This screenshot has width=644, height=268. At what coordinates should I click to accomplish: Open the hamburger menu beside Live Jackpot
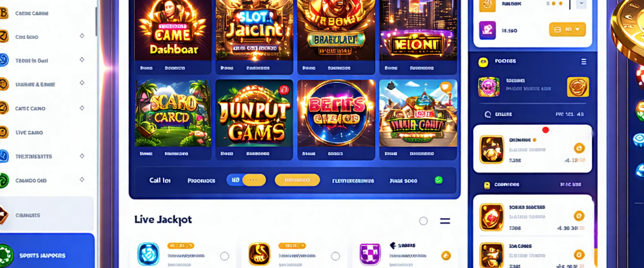click(445, 221)
